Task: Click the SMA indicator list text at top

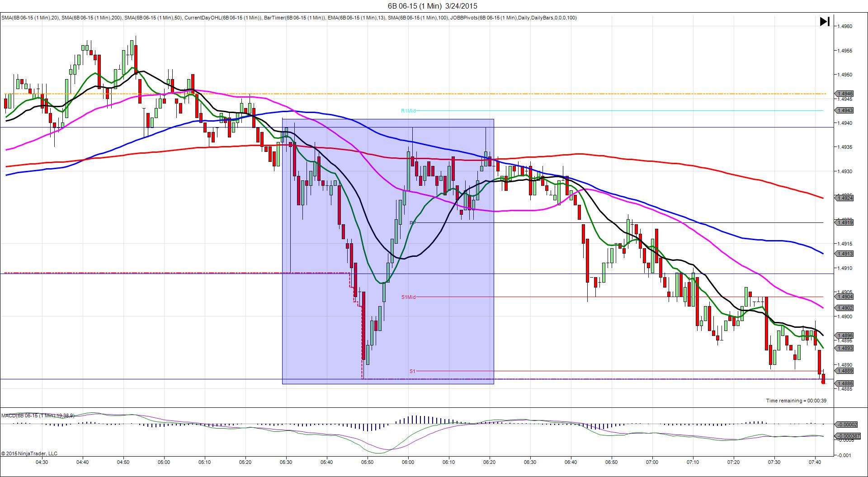Action: tap(289, 18)
